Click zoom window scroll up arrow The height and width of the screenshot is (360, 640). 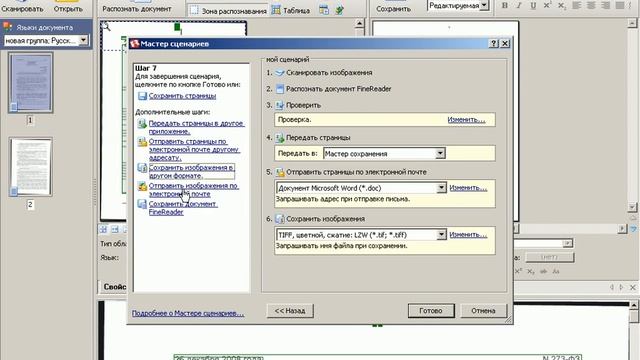tap(634, 305)
